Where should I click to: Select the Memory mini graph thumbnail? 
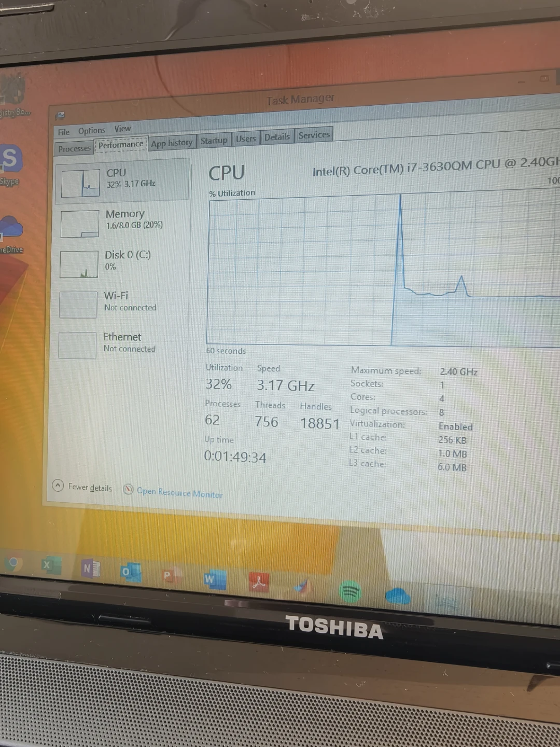pyautogui.click(x=79, y=224)
